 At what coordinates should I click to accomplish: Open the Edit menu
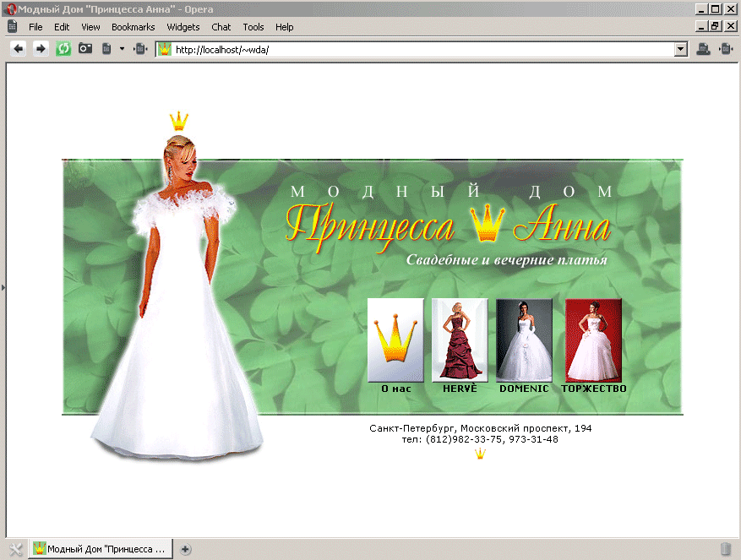tap(62, 27)
